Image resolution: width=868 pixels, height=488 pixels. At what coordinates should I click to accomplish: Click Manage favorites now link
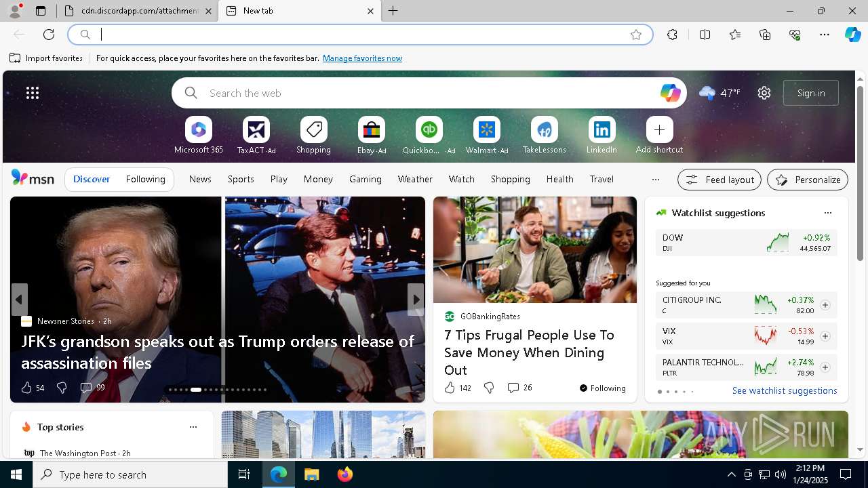(x=362, y=58)
